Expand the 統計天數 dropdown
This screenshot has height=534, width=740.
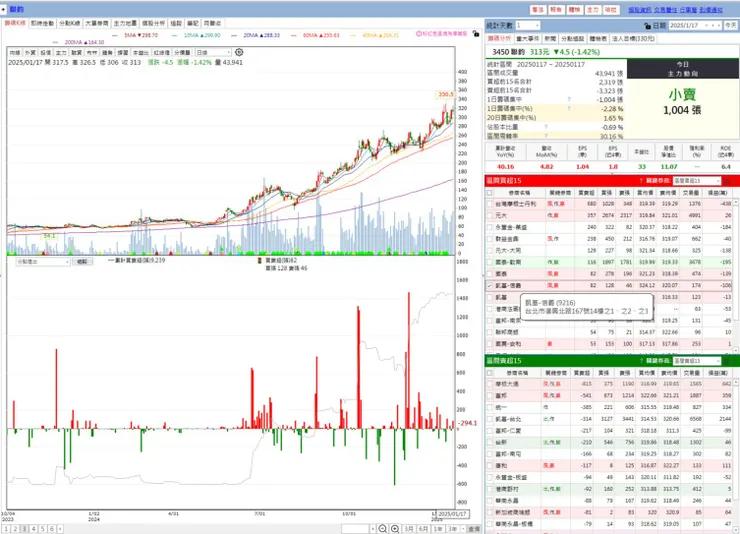click(528, 25)
